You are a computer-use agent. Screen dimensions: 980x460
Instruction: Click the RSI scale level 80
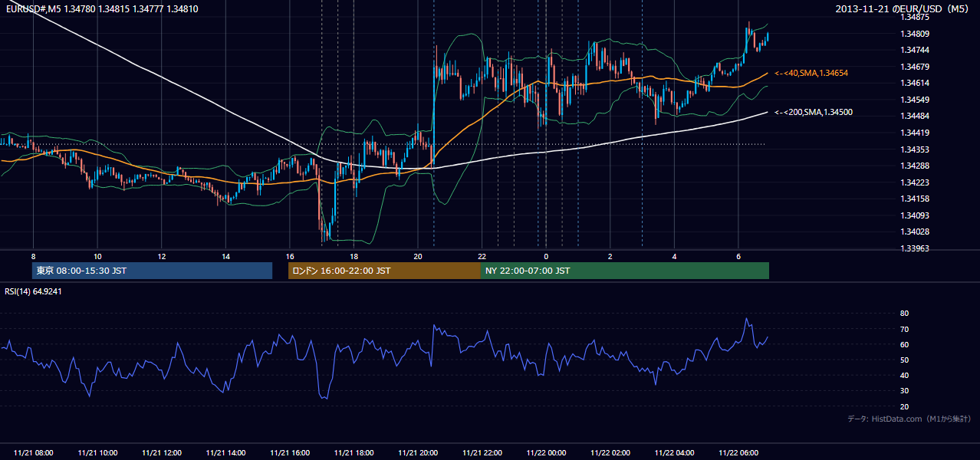904,314
